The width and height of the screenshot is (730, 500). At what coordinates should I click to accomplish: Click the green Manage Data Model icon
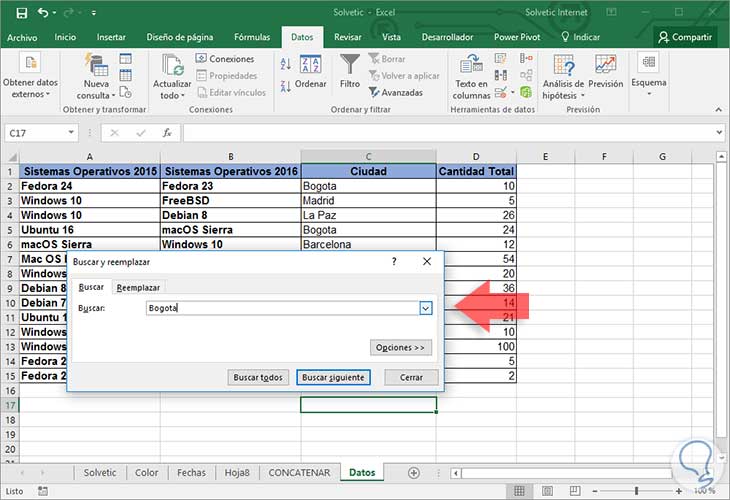[x=526, y=92]
